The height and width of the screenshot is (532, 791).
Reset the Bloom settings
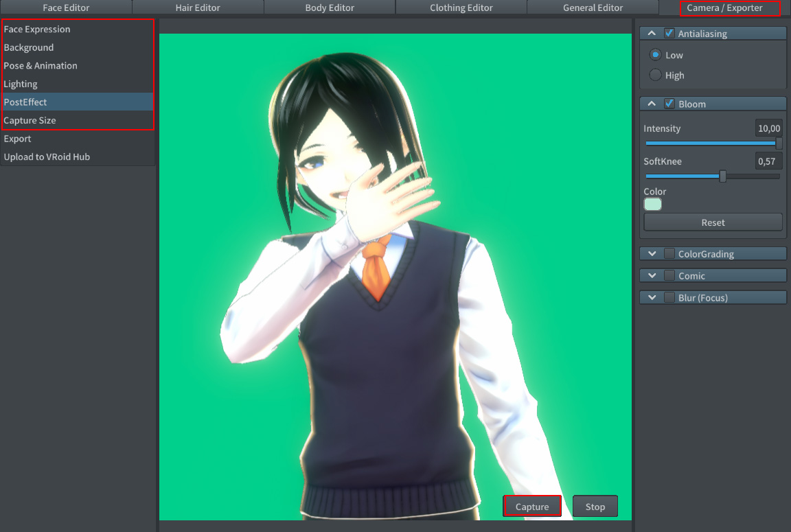[713, 222]
